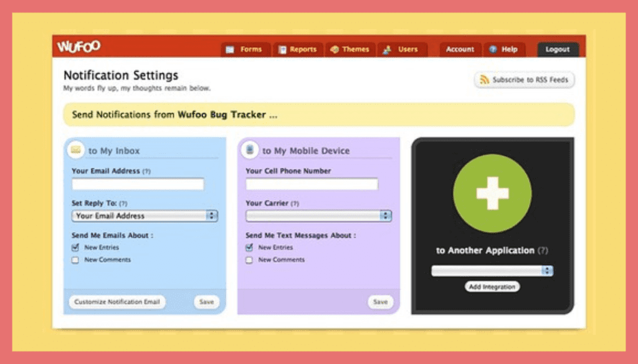Click the envelope icon beside to My Inbox
638x364 pixels.
[x=75, y=150]
